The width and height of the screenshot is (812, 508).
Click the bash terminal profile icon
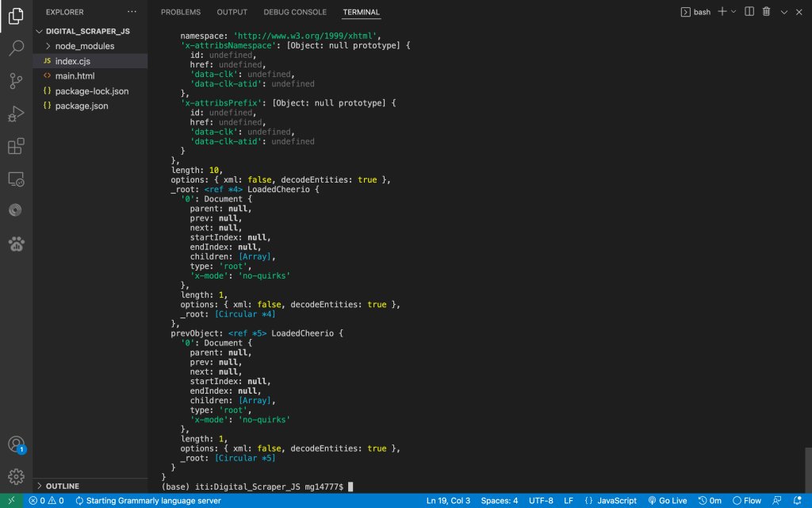[x=685, y=12]
